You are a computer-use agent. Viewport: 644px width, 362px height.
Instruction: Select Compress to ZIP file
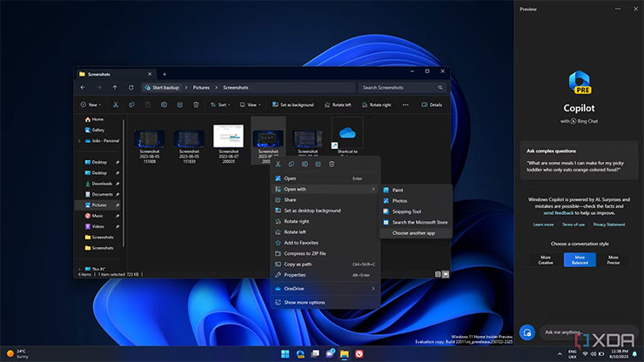305,253
